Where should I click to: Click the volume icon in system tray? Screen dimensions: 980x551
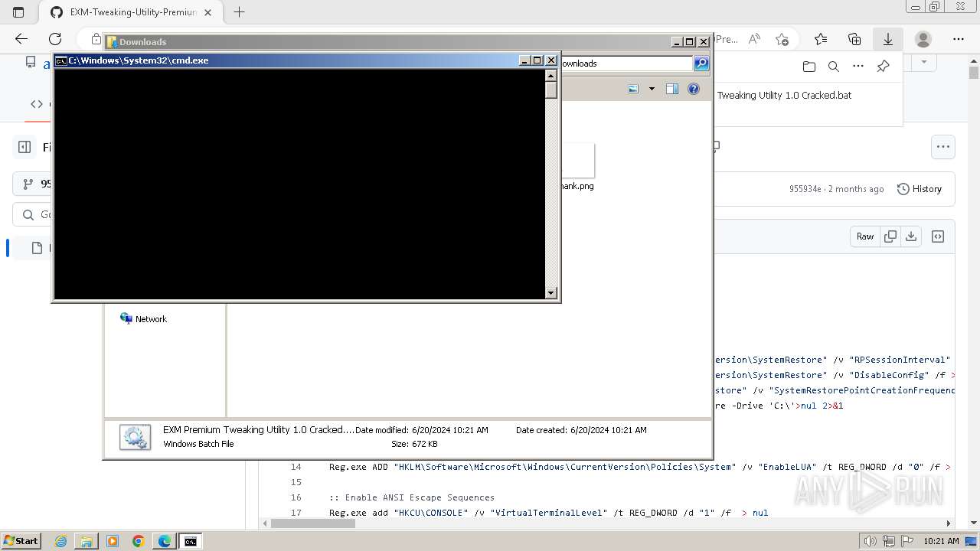point(871,541)
